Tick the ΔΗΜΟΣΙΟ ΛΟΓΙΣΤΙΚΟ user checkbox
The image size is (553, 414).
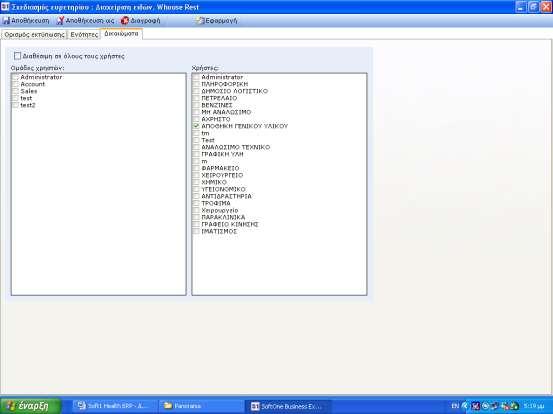(196, 91)
